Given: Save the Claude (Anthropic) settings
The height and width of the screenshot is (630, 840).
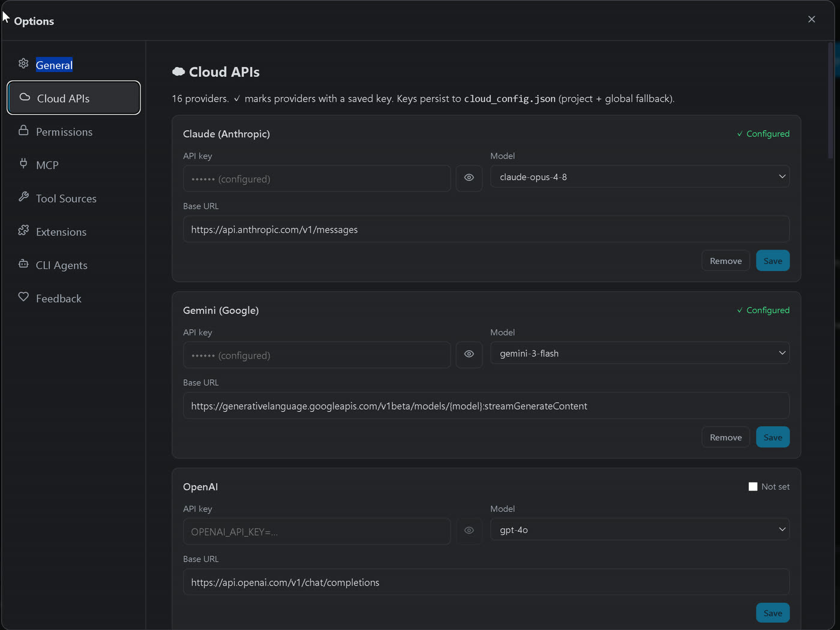Looking at the screenshot, I should (x=773, y=261).
